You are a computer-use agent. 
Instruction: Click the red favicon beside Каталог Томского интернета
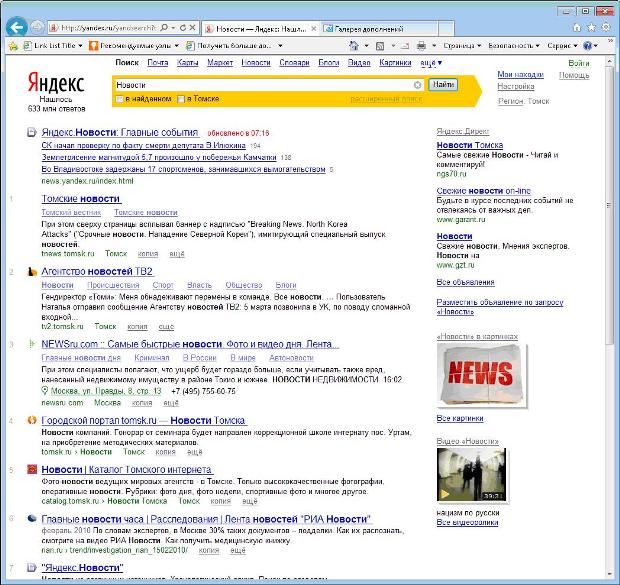tap(32, 469)
